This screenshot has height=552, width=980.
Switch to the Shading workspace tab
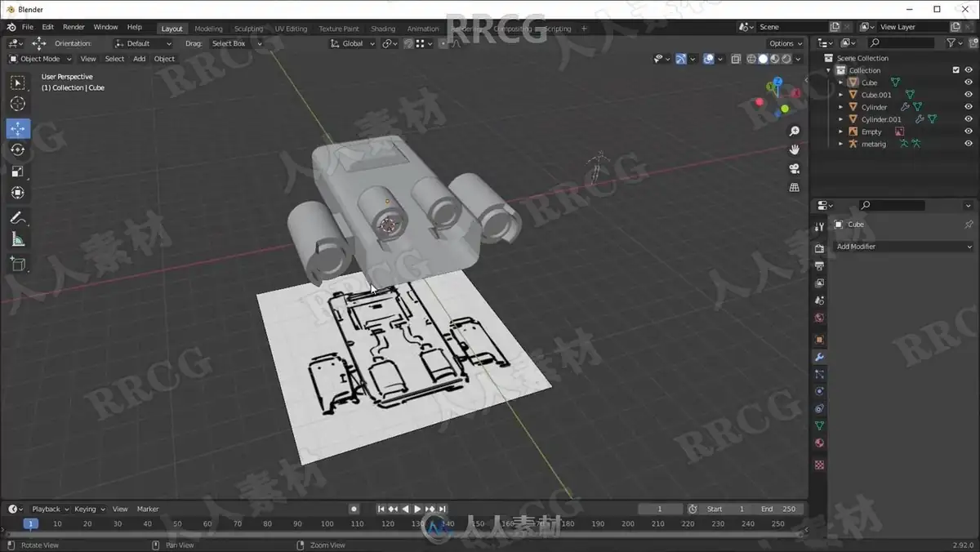pos(382,29)
